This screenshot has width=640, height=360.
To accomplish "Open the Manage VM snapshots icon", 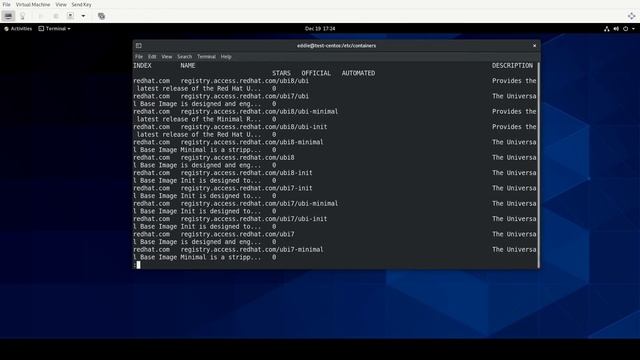I will pyautogui.click(x=102, y=16).
